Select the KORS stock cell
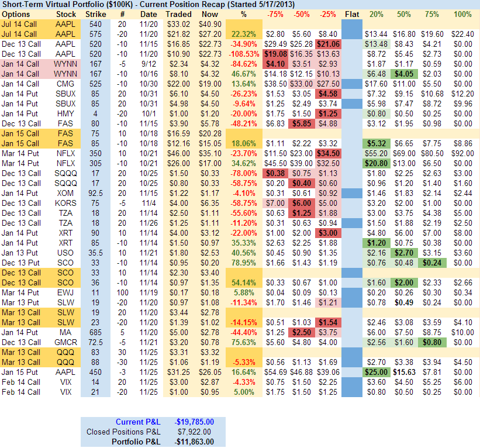Screen dimensions: 480x448 tap(65, 202)
